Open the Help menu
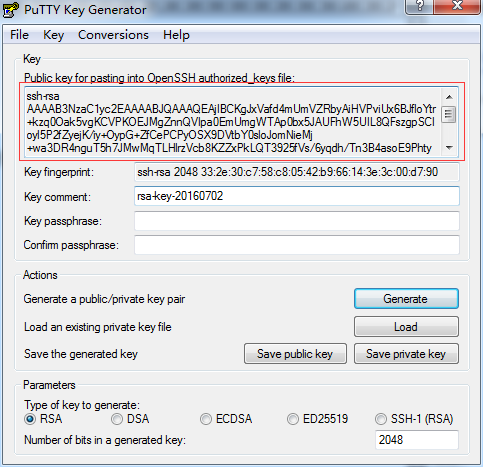This screenshot has height=467, width=483. (176, 35)
